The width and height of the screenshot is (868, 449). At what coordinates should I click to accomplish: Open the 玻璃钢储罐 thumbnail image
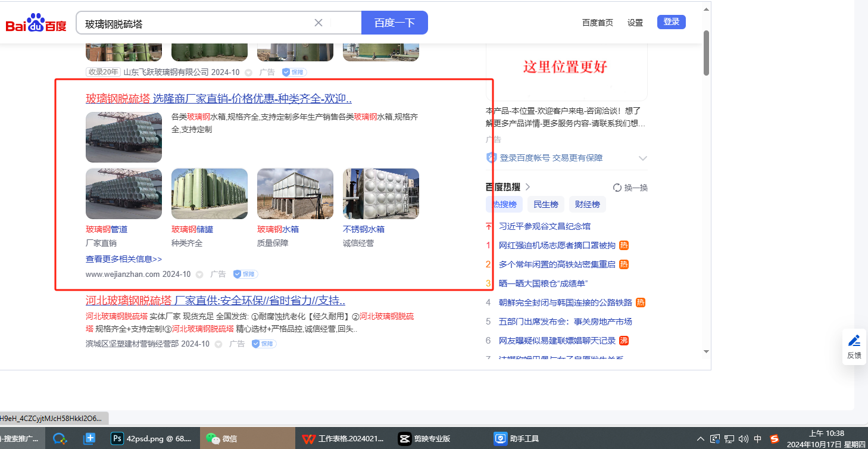[210, 194]
